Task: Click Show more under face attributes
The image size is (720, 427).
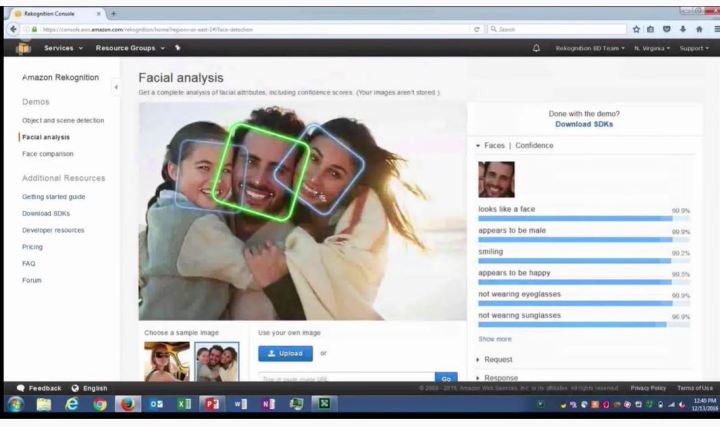Action: point(495,338)
